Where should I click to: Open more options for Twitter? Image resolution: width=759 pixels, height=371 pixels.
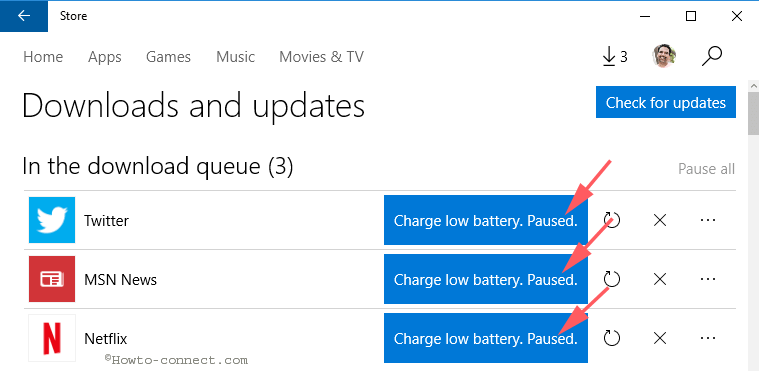[708, 221]
